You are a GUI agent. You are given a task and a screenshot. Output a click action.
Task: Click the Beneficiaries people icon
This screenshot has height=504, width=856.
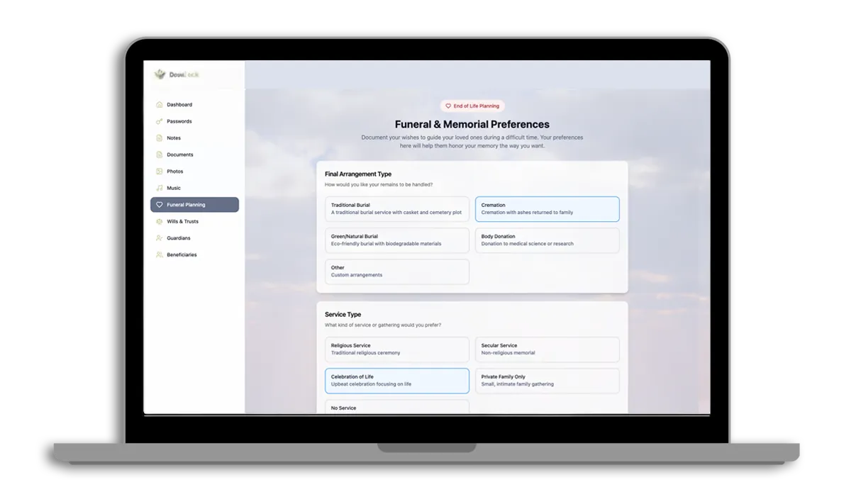(160, 254)
